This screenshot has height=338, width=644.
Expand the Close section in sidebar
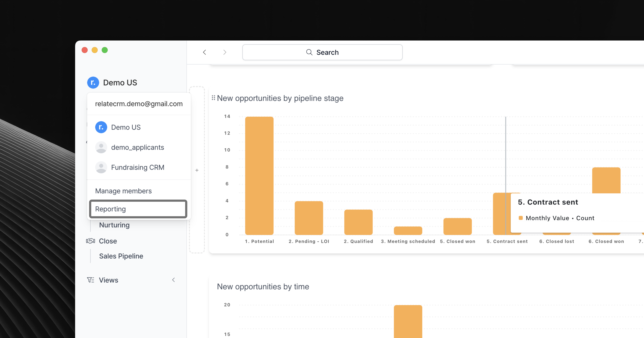[108, 241]
